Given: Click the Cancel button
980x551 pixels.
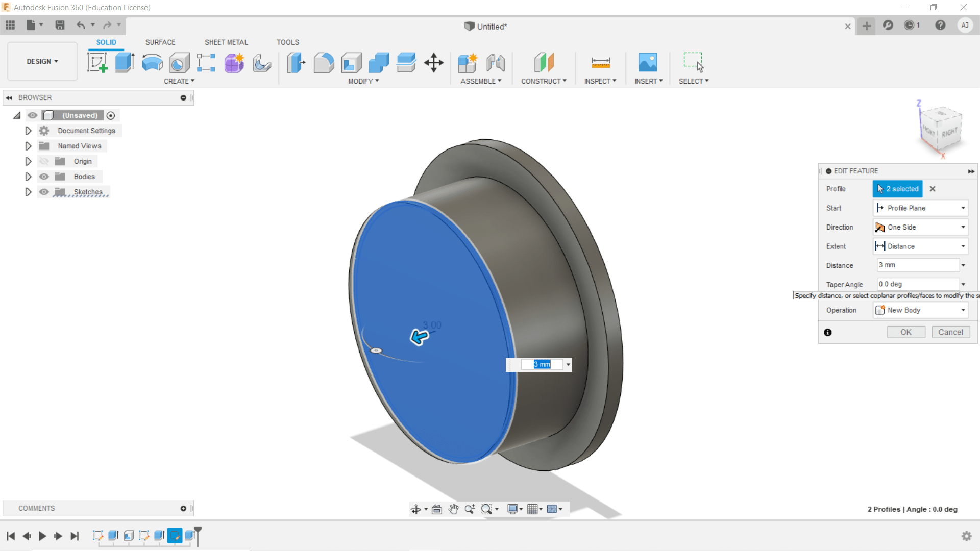Looking at the screenshot, I should pyautogui.click(x=950, y=332).
